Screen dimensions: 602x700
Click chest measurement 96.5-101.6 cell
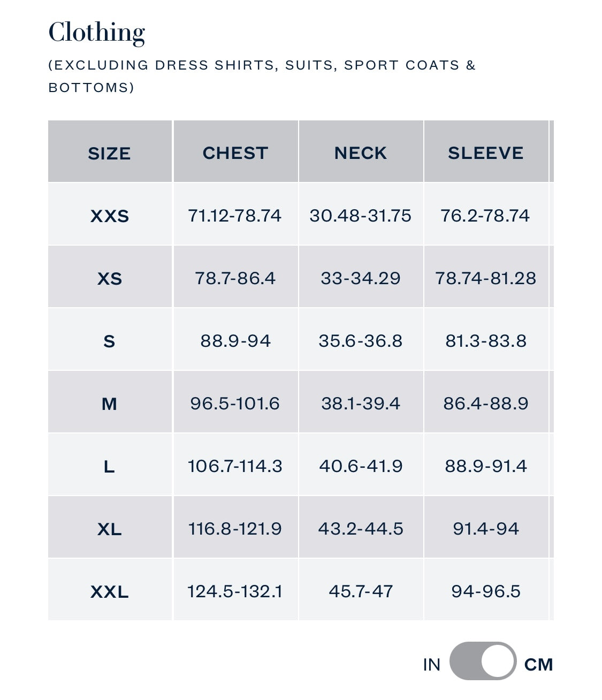235,404
